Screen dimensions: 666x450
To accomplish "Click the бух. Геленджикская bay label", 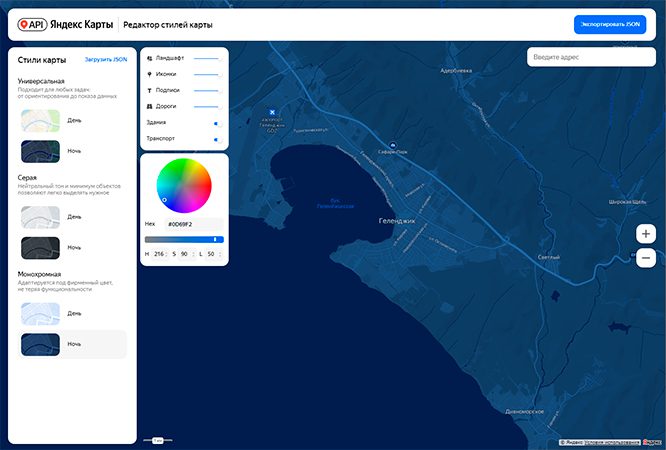I will 336,204.
